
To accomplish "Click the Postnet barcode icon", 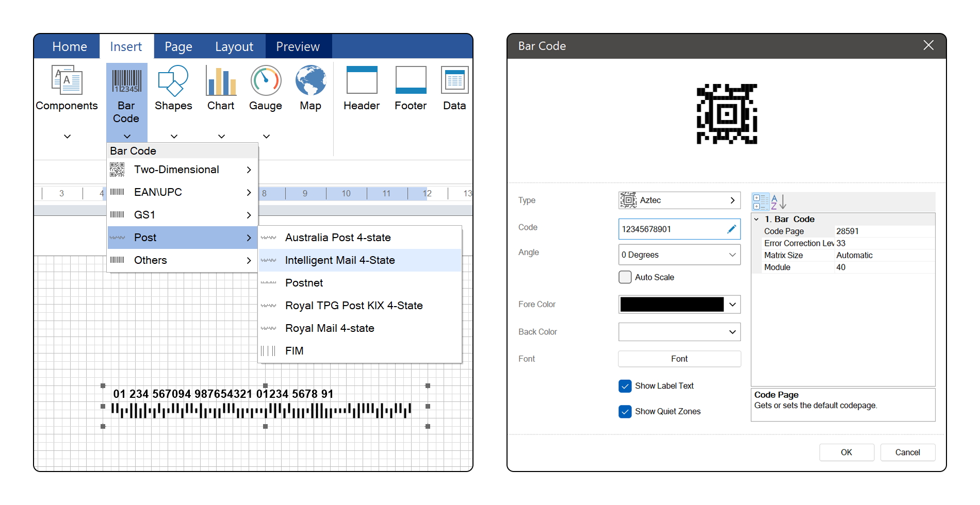I will pyautogui.click(x=268, y=283).
